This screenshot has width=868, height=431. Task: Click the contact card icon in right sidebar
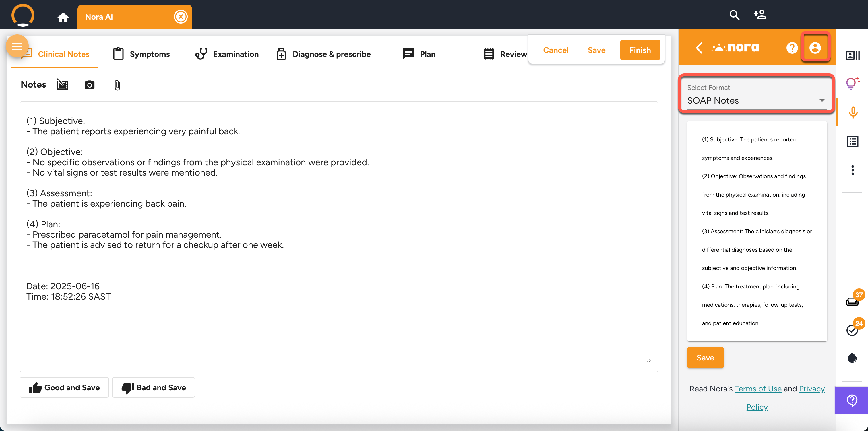click(x=852, y=55)
